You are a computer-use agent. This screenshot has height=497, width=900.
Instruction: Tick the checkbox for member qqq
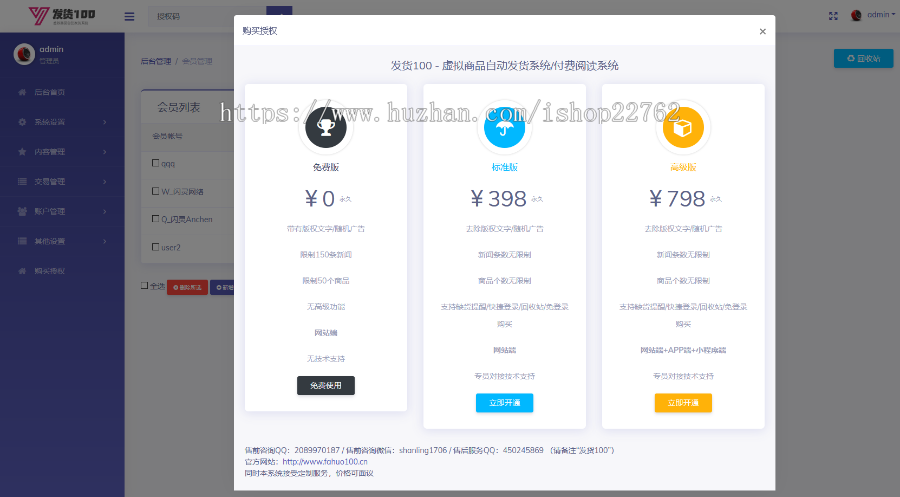point(156,163)
